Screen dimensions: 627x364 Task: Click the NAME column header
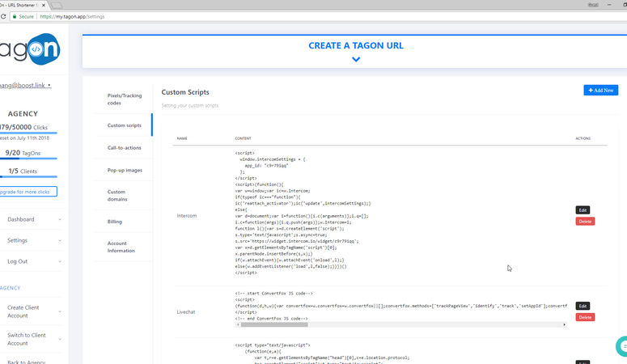[182, 138]
